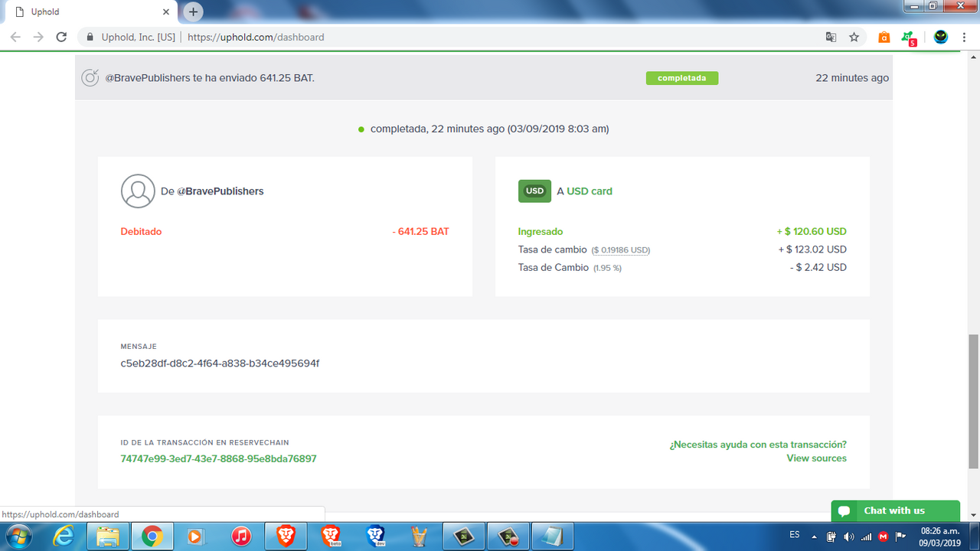Click the + $ 120.60 USD credited amount
The width and height of the screenshot is (980, 551).
[812, 232]
